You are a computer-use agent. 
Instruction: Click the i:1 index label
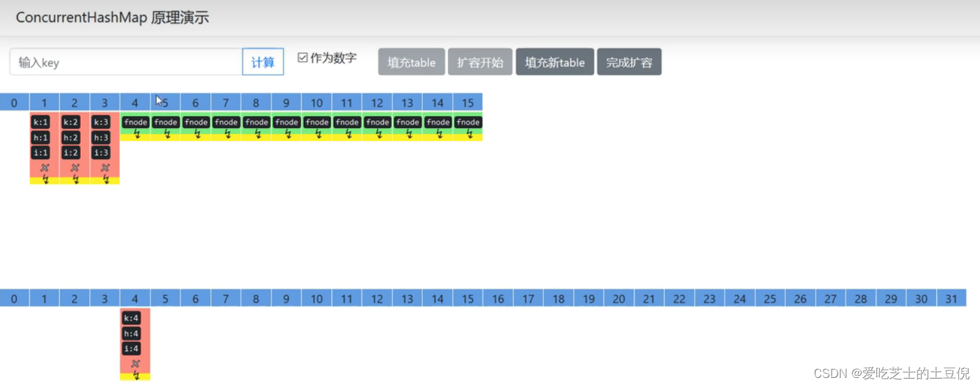pos(41,153)
